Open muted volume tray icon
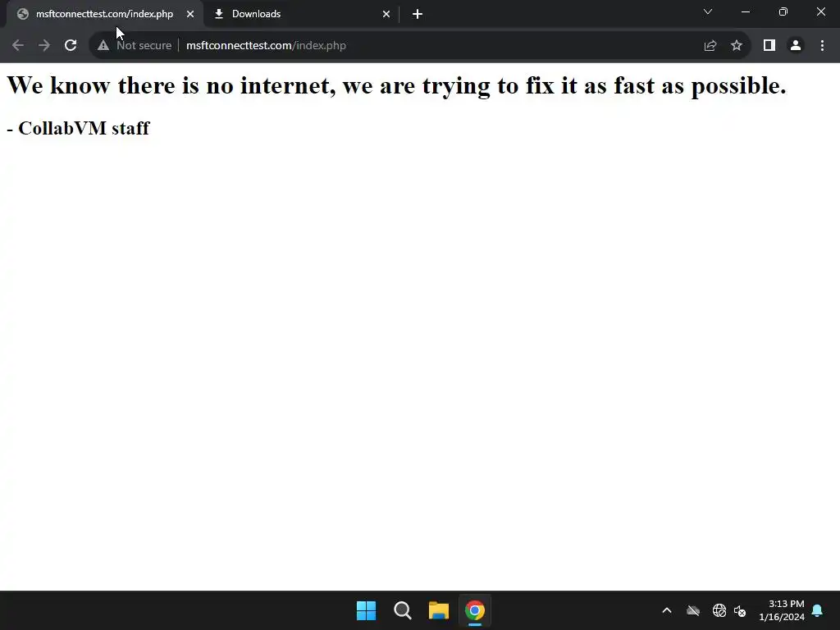This screenshot has height=630, width=840. click(740, 610)
